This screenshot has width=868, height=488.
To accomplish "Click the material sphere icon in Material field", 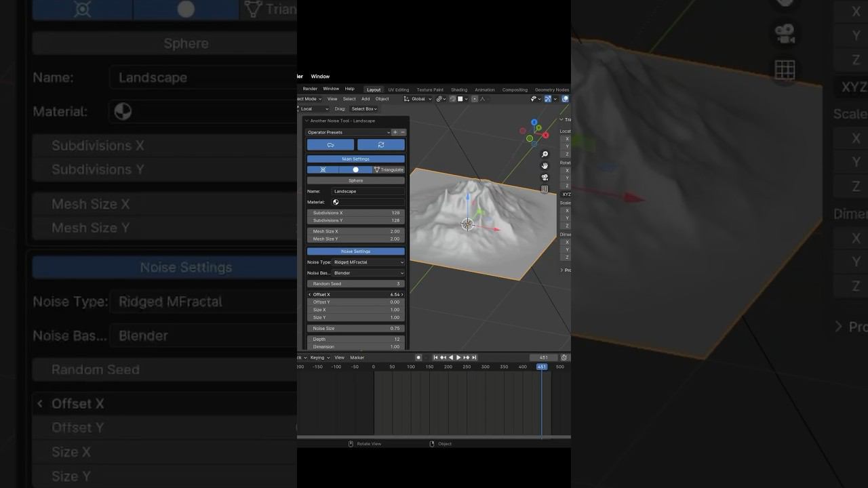I will click(x=336, y=202).
